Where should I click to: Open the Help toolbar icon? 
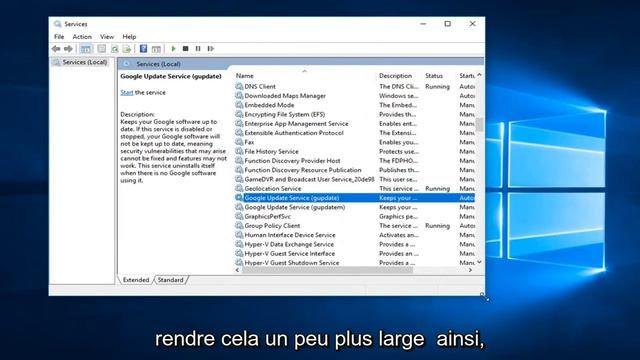pos(143,49)
